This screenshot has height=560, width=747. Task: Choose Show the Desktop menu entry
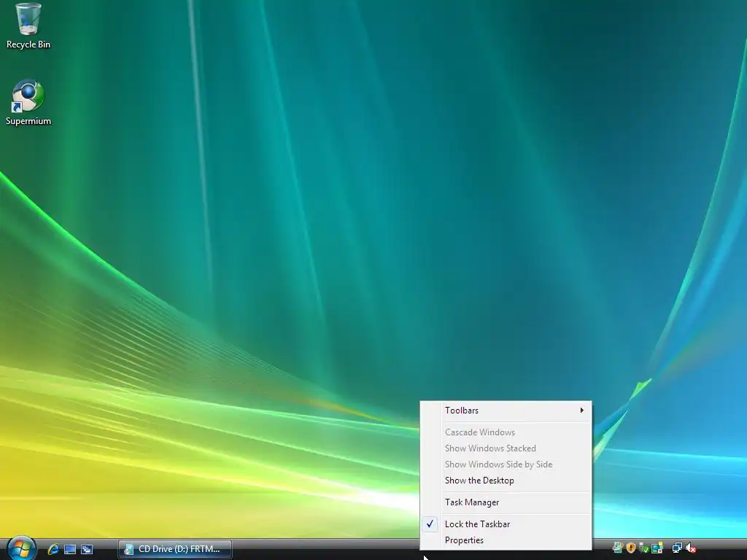tap(506, 481)
